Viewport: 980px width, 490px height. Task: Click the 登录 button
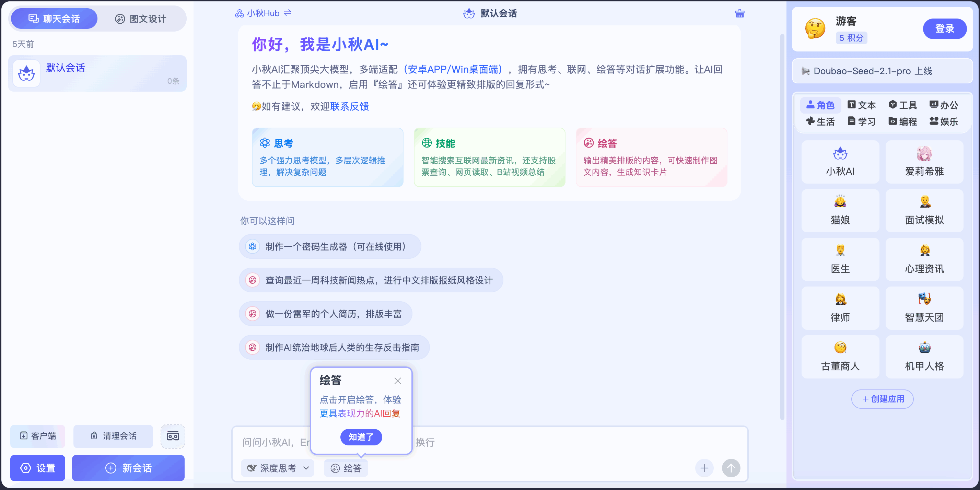tap(945, 28)
